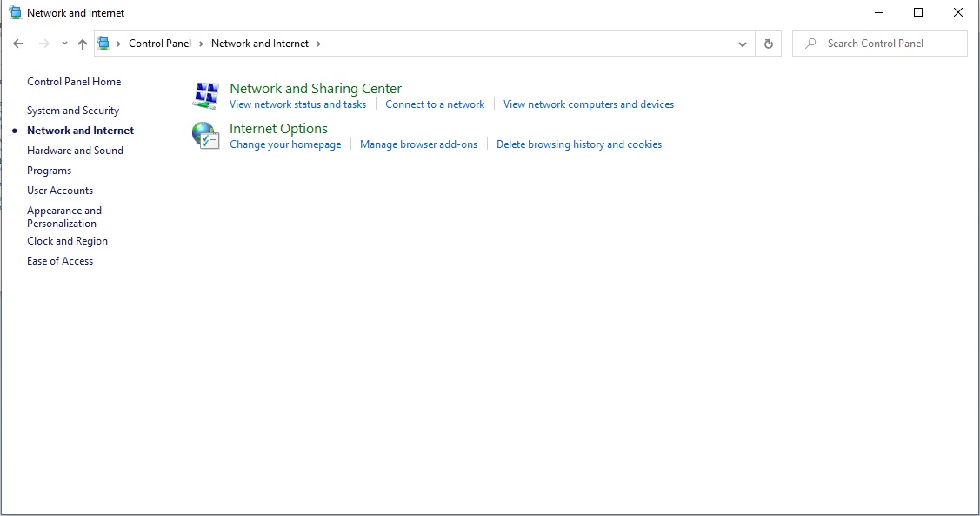Click the Search Control Panel field
This screenshot has height=516, width=980.
(x=880, y=44)
